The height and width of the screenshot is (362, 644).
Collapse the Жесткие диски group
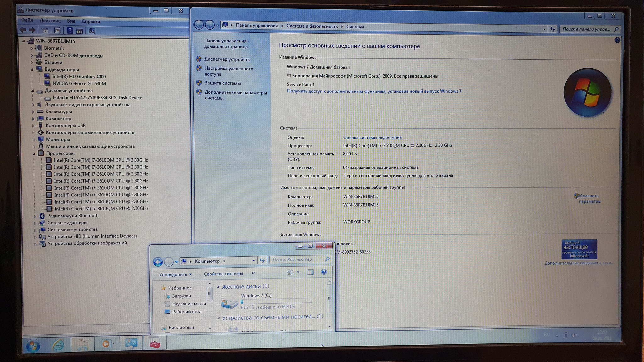(219, 287)
